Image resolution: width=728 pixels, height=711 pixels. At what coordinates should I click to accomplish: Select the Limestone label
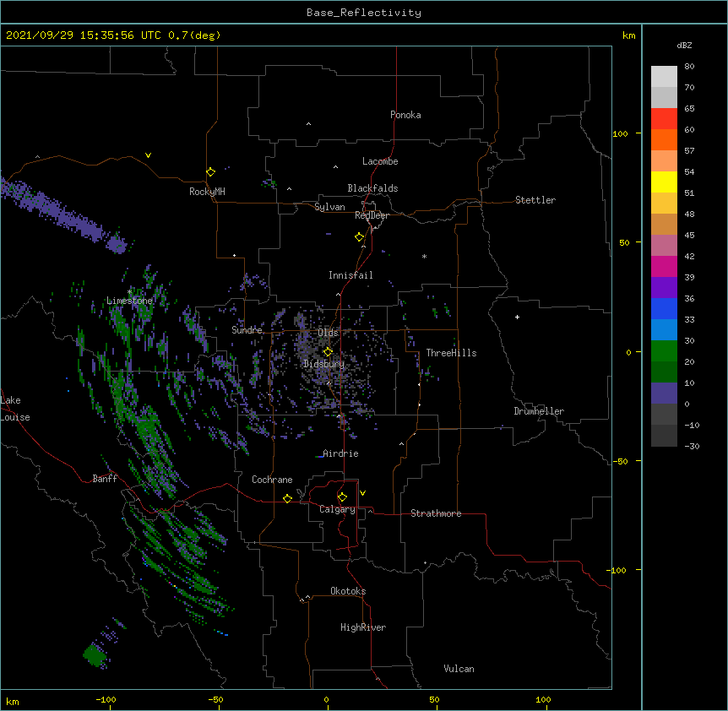coord(129,301)
